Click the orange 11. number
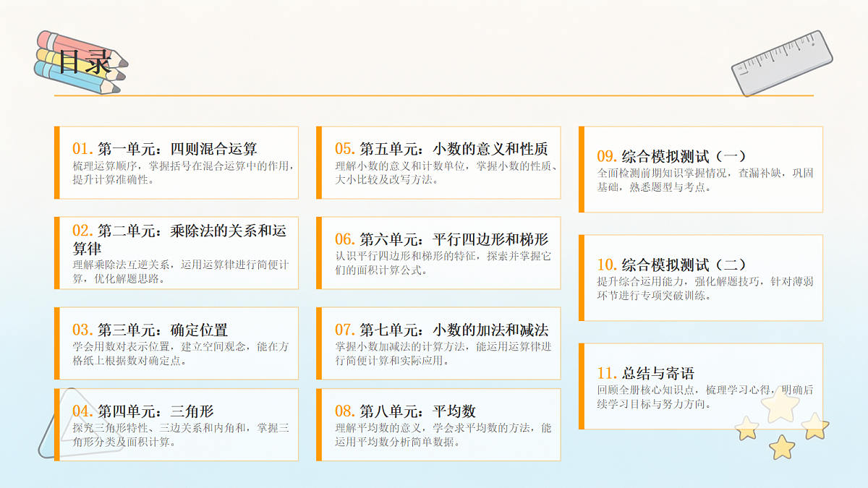This screenshot has width=868, height=488. click(608, 374)
